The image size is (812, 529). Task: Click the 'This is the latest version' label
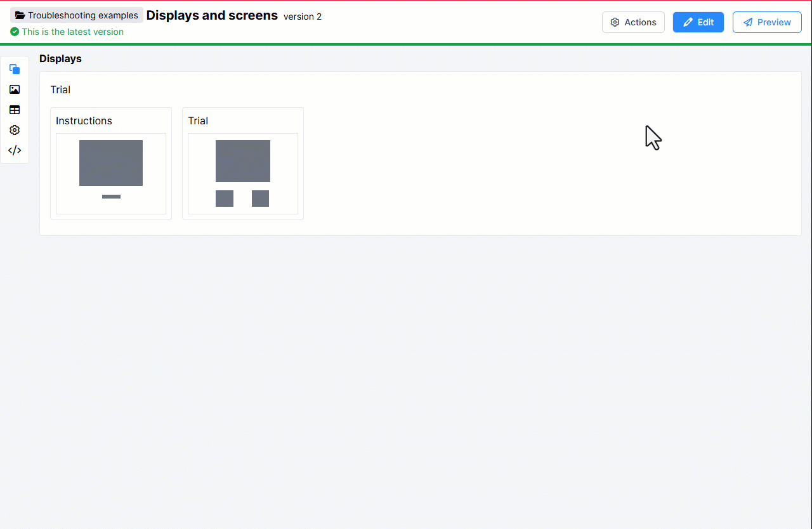[72, 32]
